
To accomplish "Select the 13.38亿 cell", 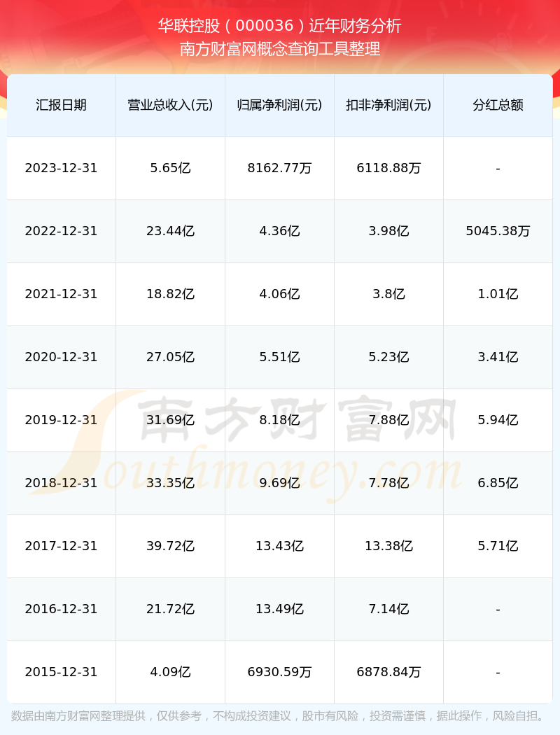I will click(x=389, y=546).
